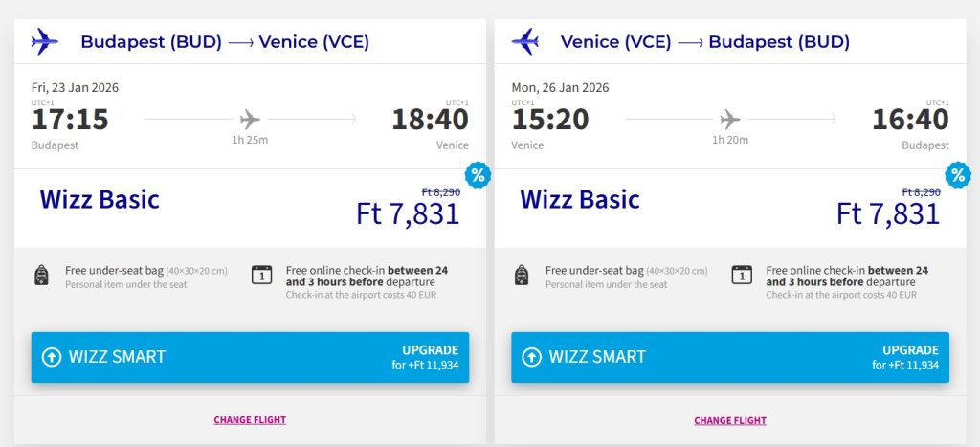Change the Budapest to Venice flight

click(x=250, y=419)
